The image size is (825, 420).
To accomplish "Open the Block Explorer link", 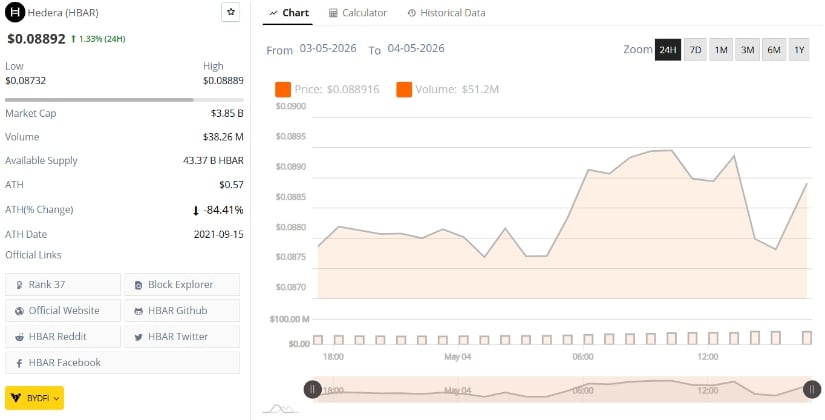I will tap(182, 285).
